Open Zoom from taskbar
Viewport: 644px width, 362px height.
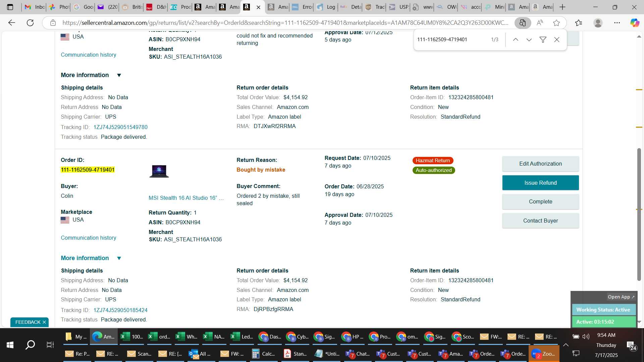544,354
